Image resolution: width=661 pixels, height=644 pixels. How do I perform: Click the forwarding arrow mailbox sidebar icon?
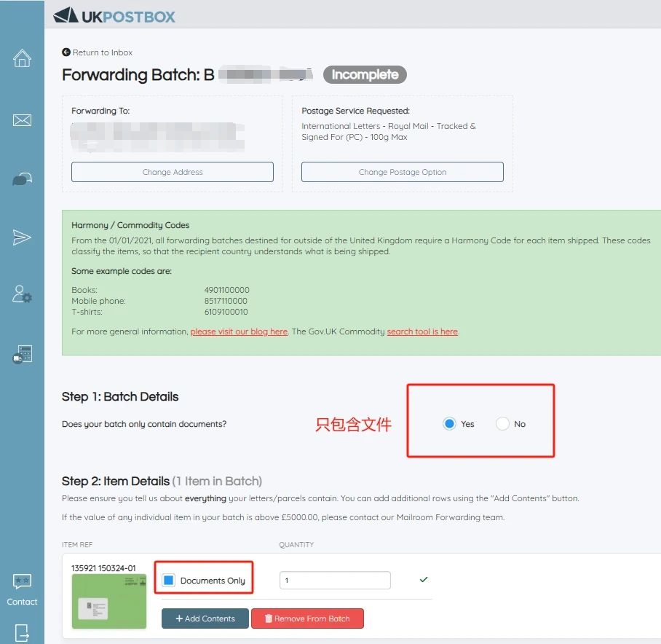coord(22,179)
